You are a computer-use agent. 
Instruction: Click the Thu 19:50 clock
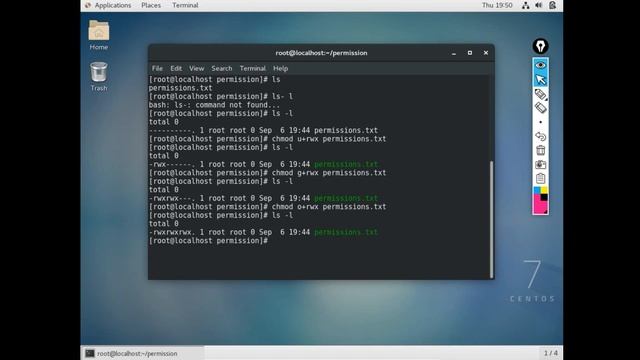[497, 5]
